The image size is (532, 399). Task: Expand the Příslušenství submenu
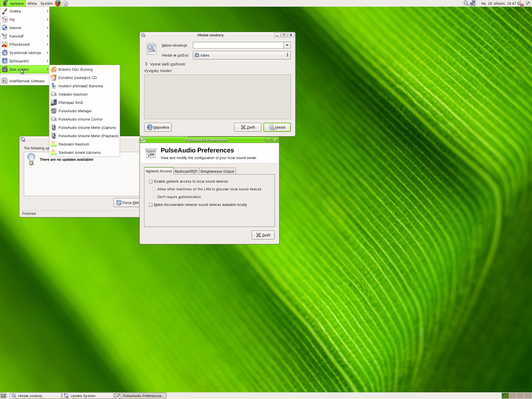point(25,44)
